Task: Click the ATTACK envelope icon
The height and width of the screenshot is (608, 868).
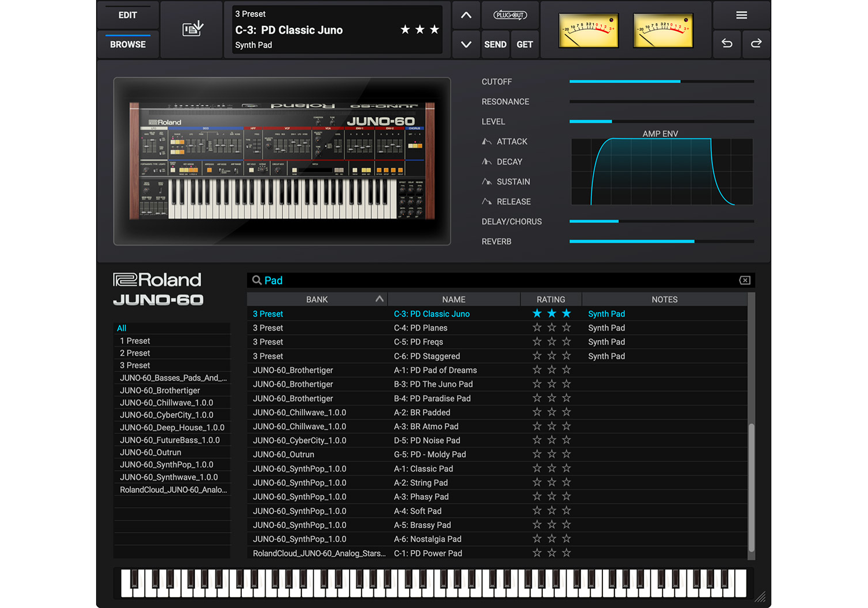Action: coord(487,141)
